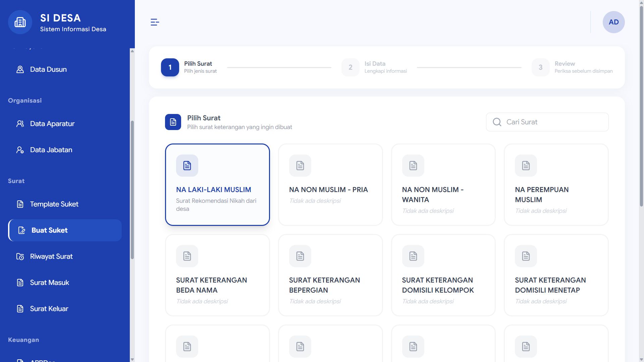Image resolution: width=644 pixels, height=362 pixels.
Task: Click the Data Jabatan person-gear icon
Action: click(20, 150)
